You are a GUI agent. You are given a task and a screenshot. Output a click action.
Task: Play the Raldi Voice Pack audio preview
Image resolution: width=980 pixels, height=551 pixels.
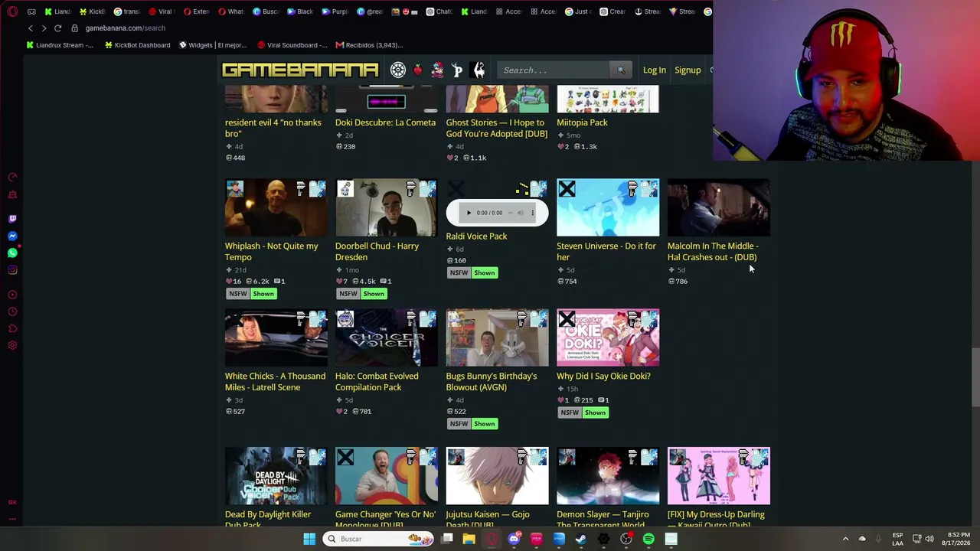(469, 213)
